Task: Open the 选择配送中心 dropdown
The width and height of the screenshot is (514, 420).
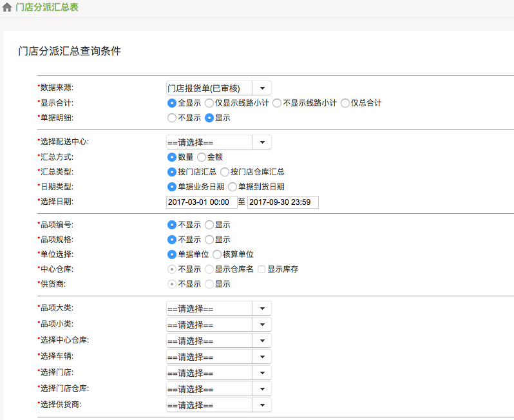Action: 218,142
